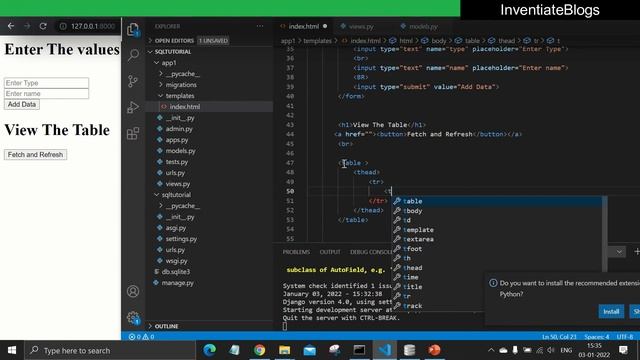640x360 pixels.
Task: Click Fetch and Refresh button in browser
Action: 35,155
